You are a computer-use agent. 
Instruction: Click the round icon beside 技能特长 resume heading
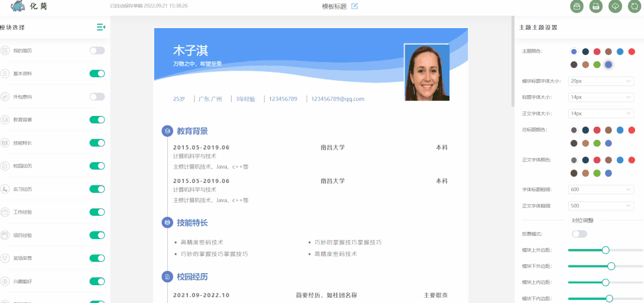coord(167,222)
